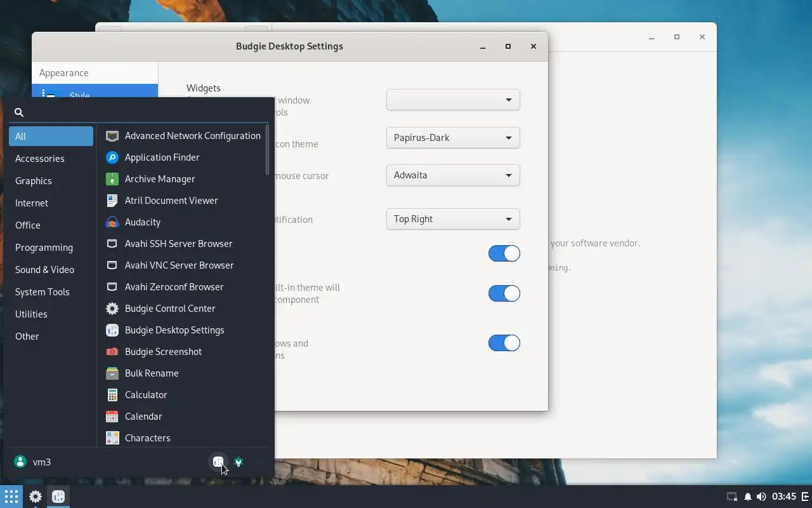812x508 pixels.
Task: Click the volume speaker icon in the tray
Action: point(761,497)
